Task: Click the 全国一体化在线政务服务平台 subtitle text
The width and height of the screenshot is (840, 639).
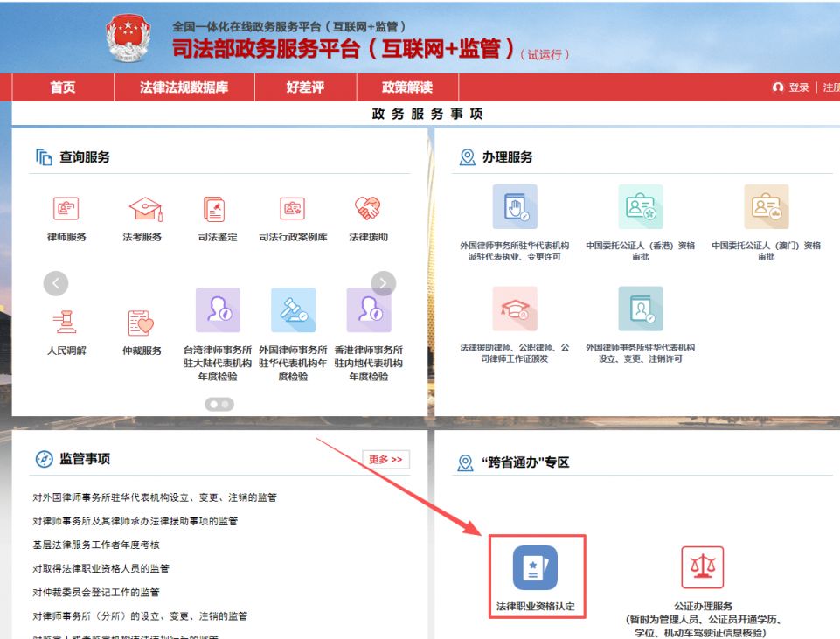Action: [288, 26]
